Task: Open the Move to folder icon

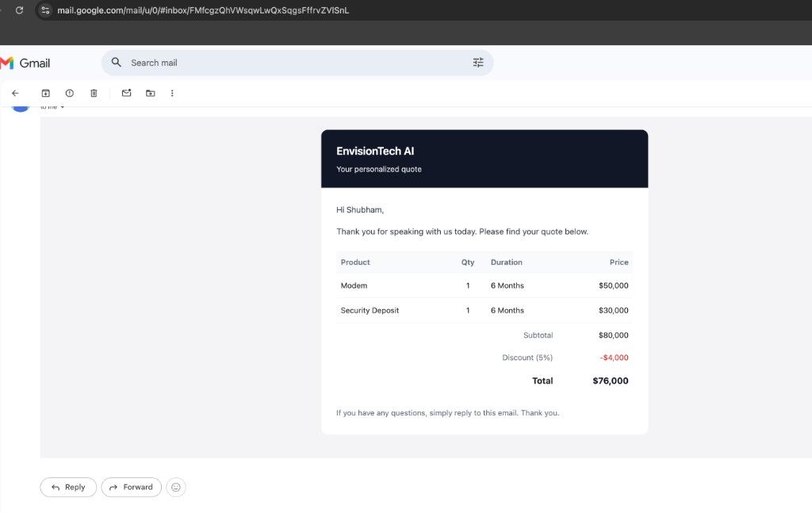Action: pos(150,94)
